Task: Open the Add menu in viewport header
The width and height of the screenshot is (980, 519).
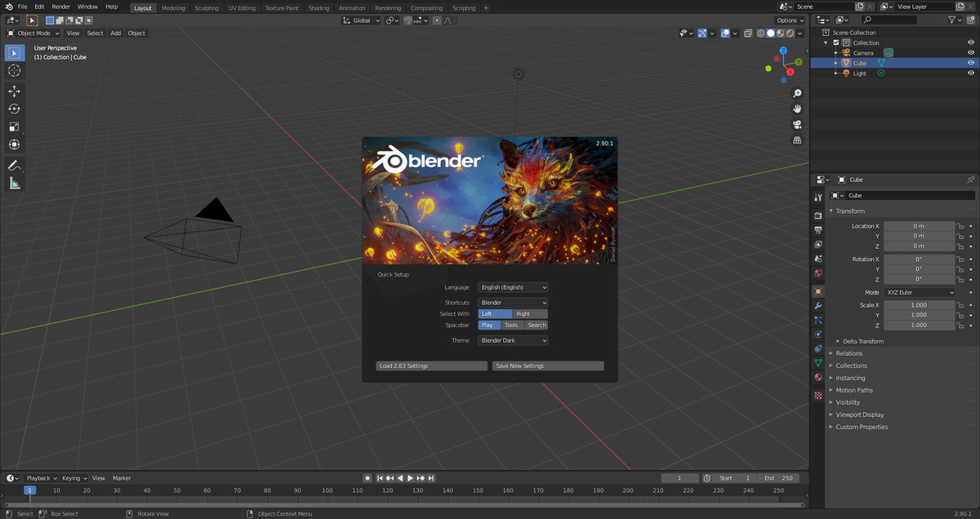Action: [x=116, y=33]
